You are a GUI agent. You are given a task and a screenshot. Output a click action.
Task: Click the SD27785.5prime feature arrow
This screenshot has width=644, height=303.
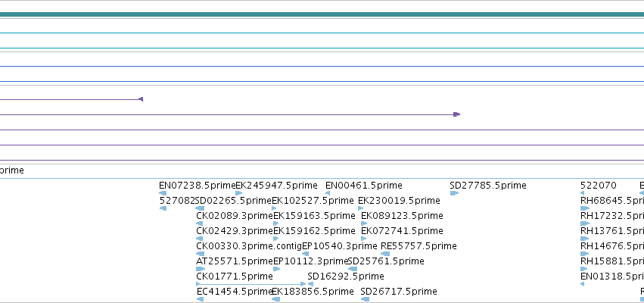click(x=454, y=193)
